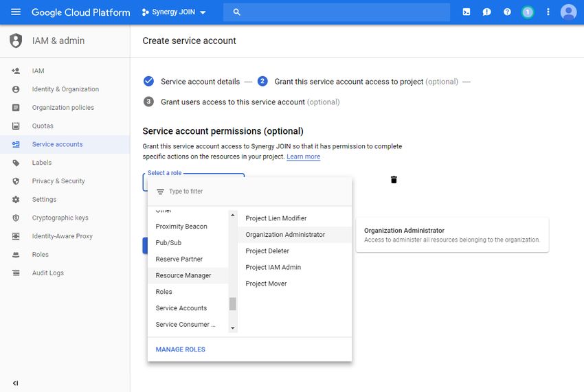This screenshot has width=584, height=392.
Task: Open the three-dot settings menu in header
Action: (548, 12)
